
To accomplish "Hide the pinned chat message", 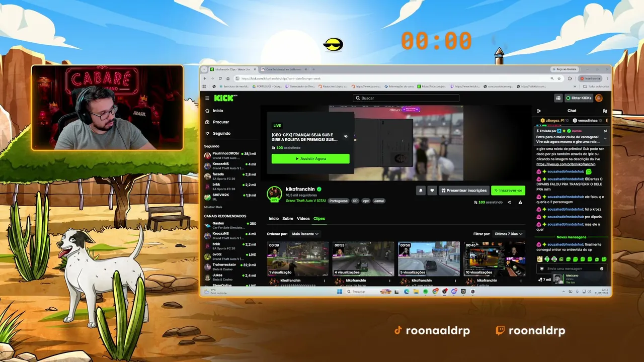I will 605,131.
